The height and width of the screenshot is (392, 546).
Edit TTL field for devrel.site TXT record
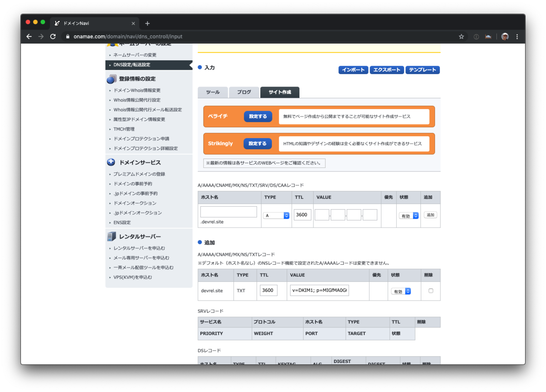coord(268,290)
